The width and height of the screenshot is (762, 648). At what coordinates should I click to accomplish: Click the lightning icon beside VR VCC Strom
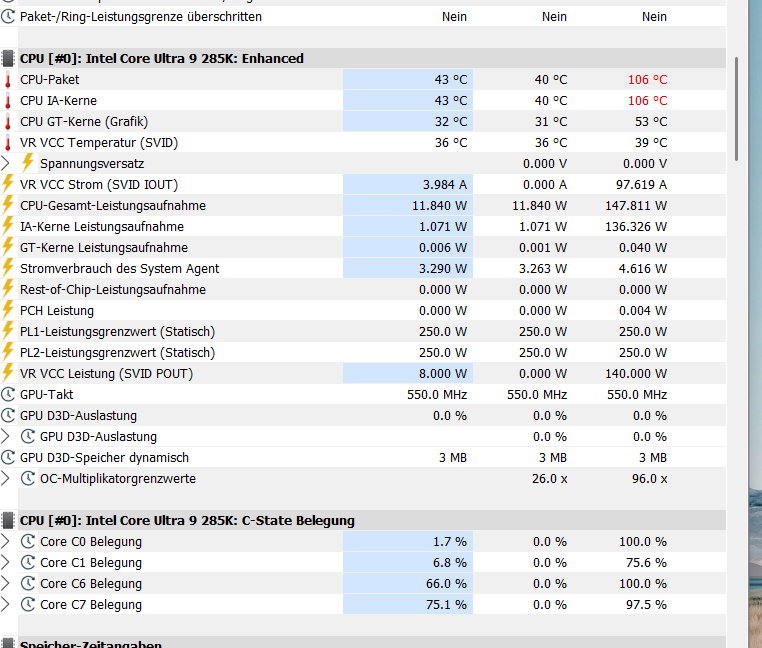click(x=8, y=184)
